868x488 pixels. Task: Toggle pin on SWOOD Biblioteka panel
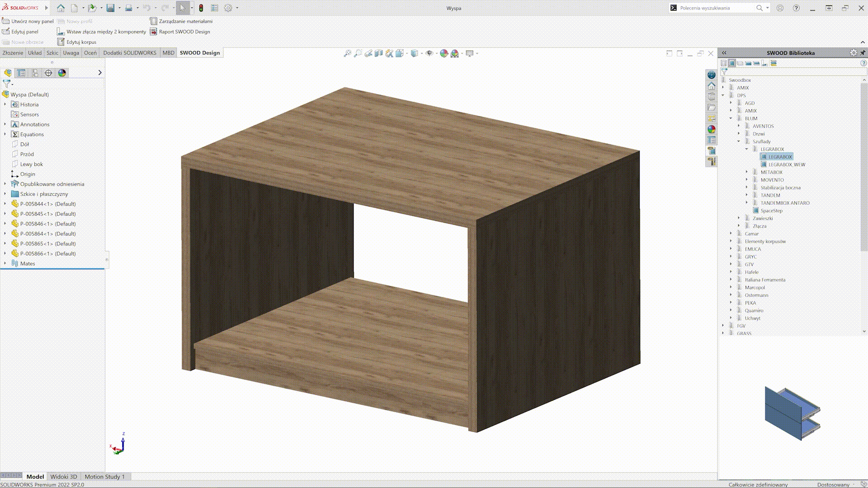(x=863, y=53)
